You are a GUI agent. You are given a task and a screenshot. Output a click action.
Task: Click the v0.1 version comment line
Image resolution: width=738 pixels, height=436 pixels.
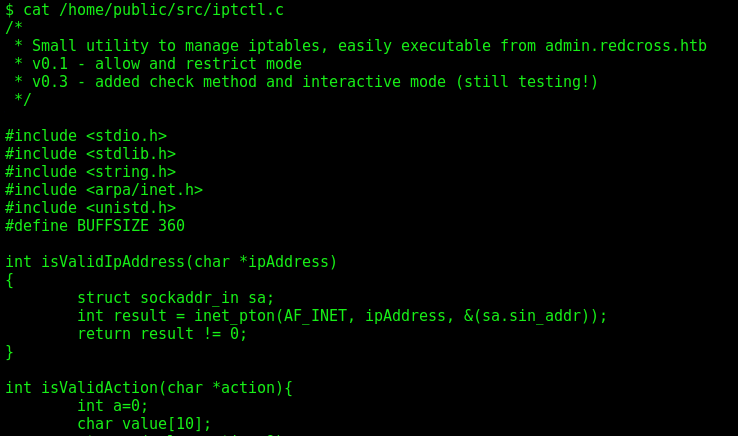158,64
